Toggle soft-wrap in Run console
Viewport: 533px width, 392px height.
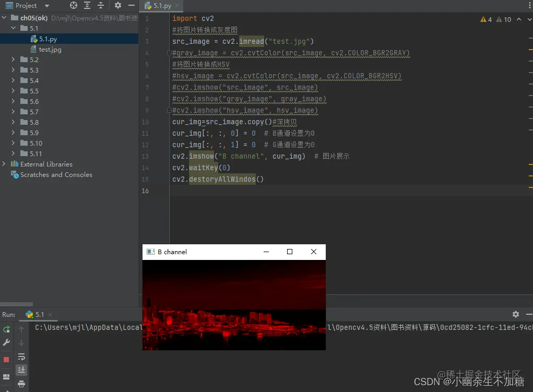[21, 357]
